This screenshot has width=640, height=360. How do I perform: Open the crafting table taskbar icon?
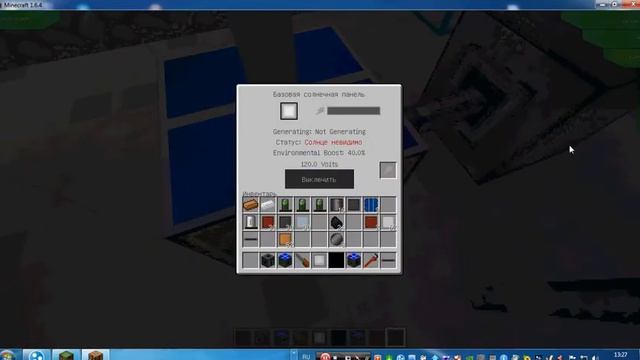(96, 355)
